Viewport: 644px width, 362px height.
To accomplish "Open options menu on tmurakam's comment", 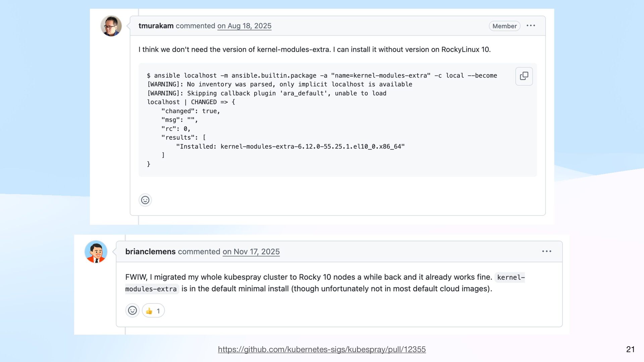I will coord(531,26).
